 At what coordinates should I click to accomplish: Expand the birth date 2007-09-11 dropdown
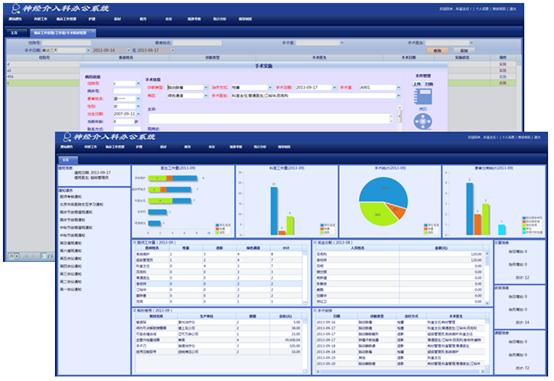pyautogui.click(x=138, y=114)
